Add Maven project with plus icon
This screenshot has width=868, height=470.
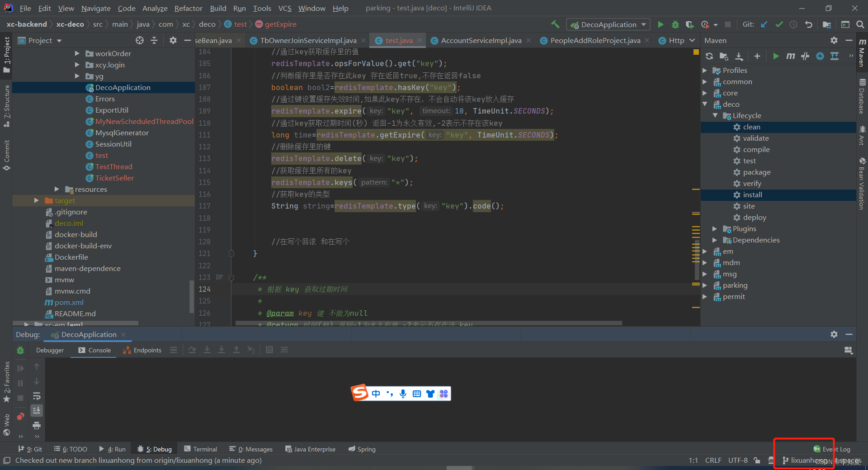tap(757, 56)
